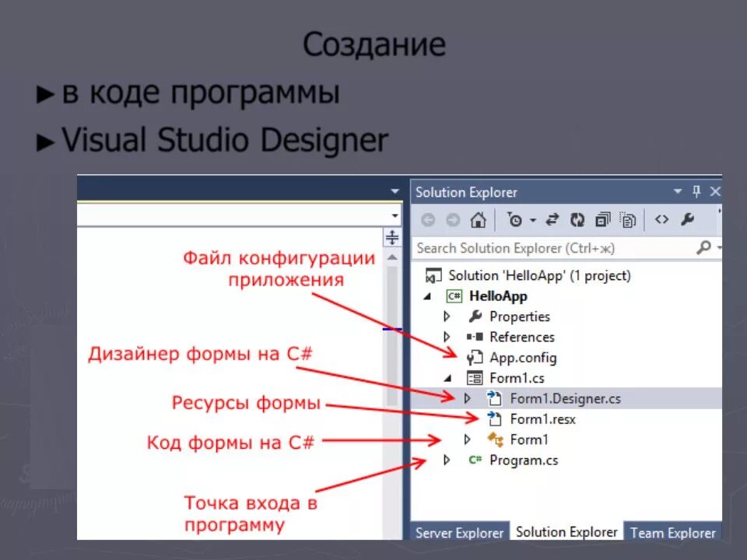The width and height of the screenshot is (747, 560).
Task: Click the file icon beside Form1.resx
Action: [x=495, y=418]
